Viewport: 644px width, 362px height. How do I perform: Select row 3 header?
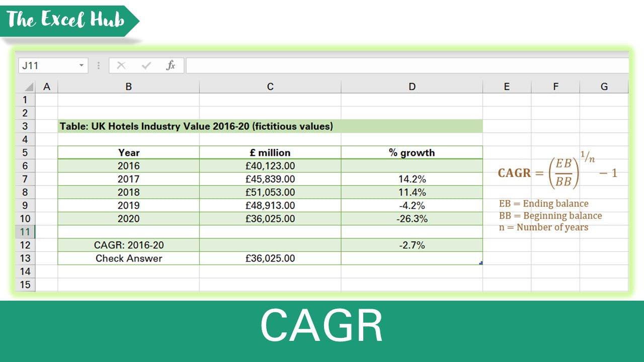[x=25, y=126]
